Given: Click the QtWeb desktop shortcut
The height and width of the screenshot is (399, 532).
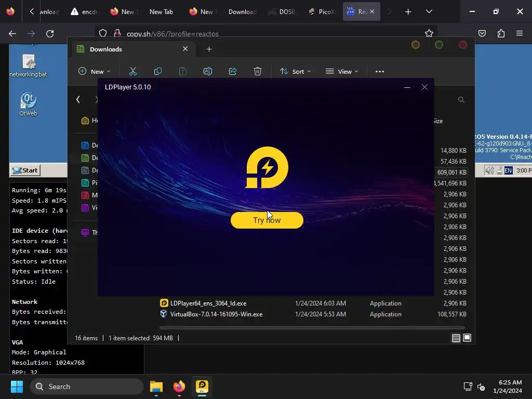Looking at the screenshot, I should 28,104.
